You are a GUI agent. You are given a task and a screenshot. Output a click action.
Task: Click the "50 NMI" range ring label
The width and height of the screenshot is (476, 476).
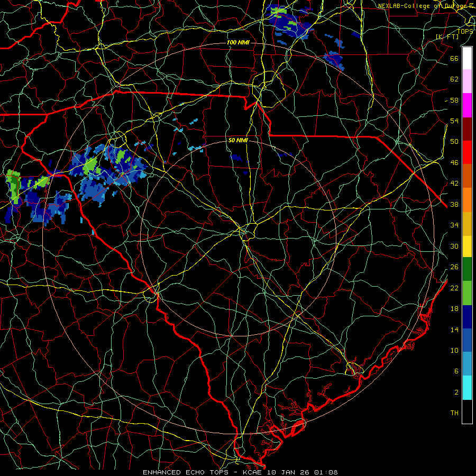(x=238, y=140)
